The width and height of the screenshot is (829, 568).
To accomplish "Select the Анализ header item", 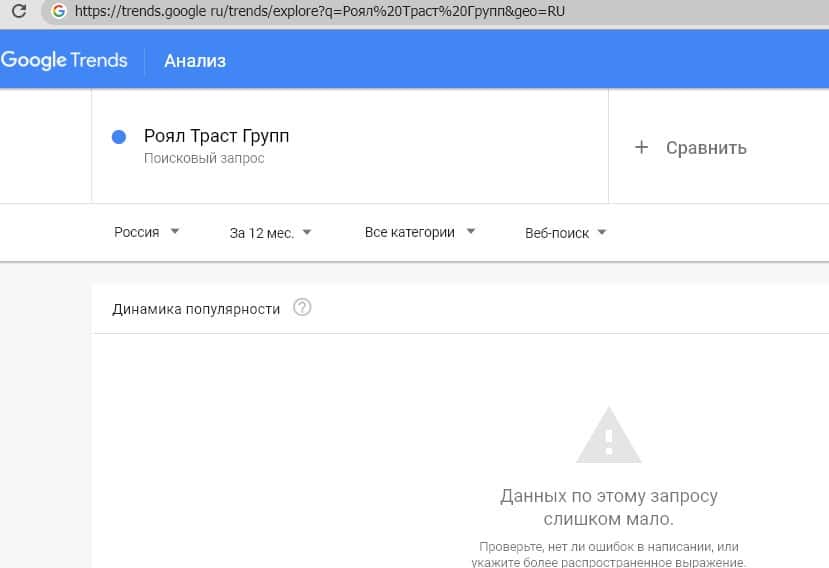I will tap(195, 61).
